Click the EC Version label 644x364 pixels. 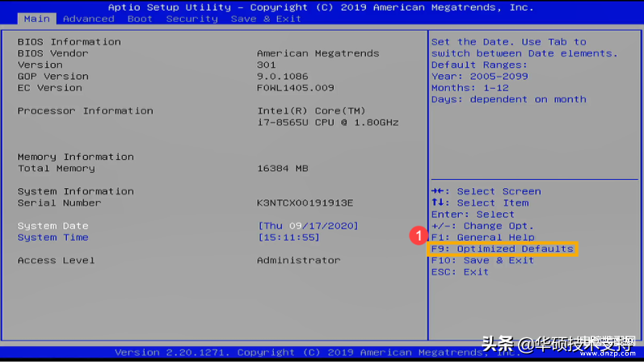[x=50, y=88]
